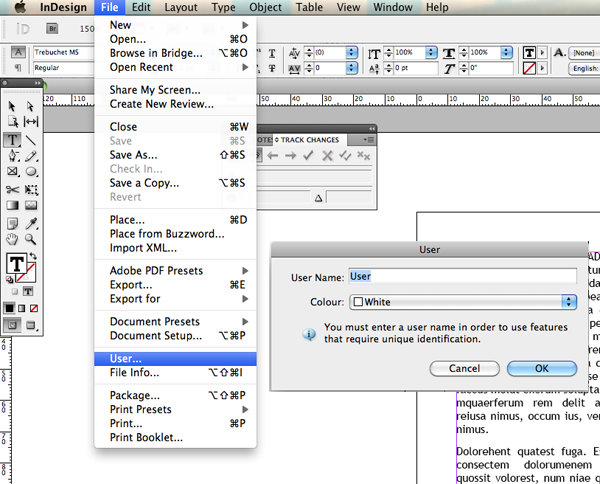Select the Ellipse tool
This screenshot has width=600, height=484.
(x=31, y=171)
